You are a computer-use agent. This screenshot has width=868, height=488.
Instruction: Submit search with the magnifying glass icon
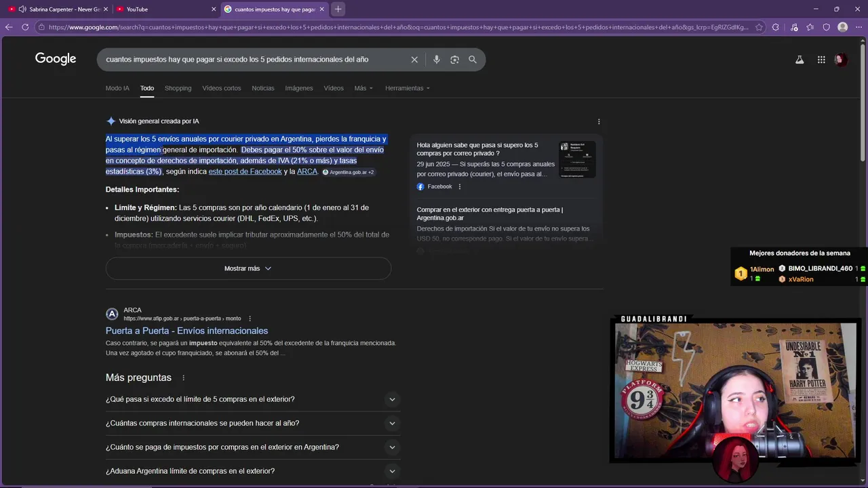(x=473, y=60)
